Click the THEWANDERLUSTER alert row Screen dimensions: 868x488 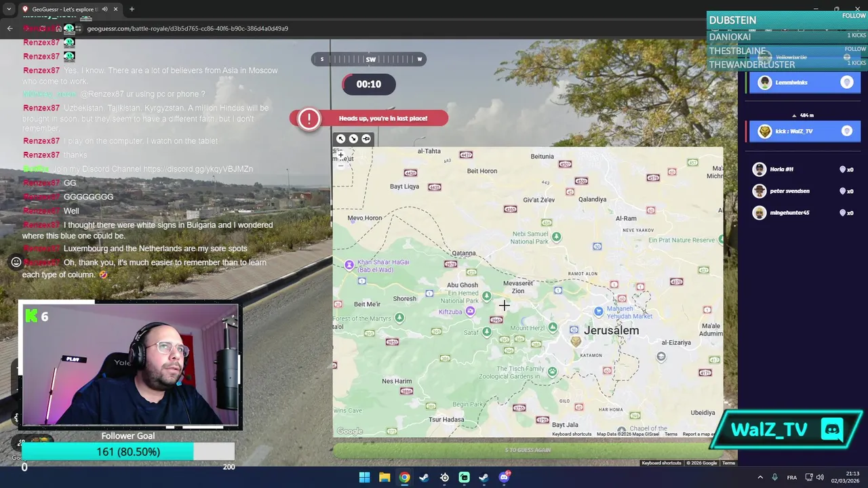tap(787, 64)
